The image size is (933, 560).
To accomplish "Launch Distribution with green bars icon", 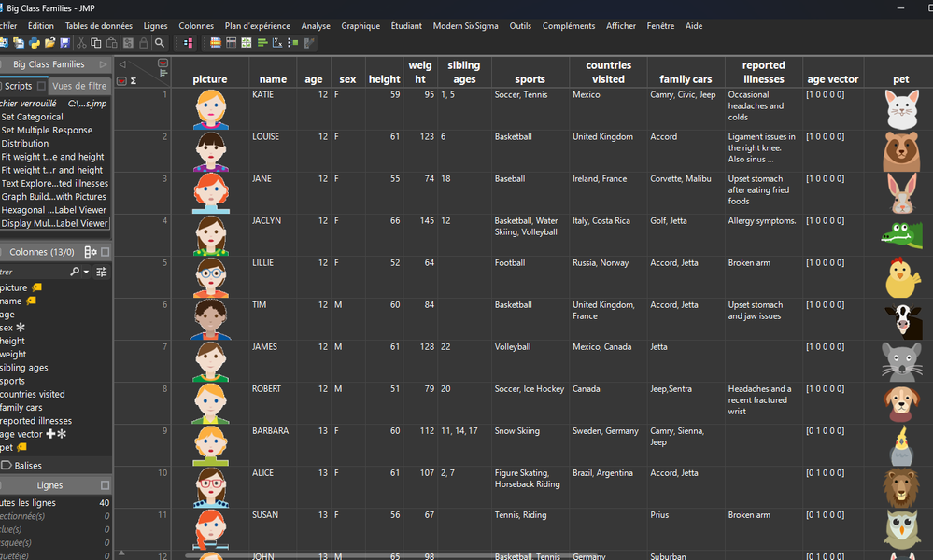I will 262,43.
